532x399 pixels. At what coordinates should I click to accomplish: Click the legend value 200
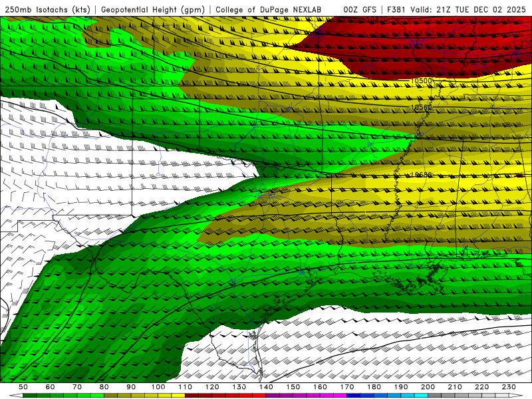click(x=428, y=387)
